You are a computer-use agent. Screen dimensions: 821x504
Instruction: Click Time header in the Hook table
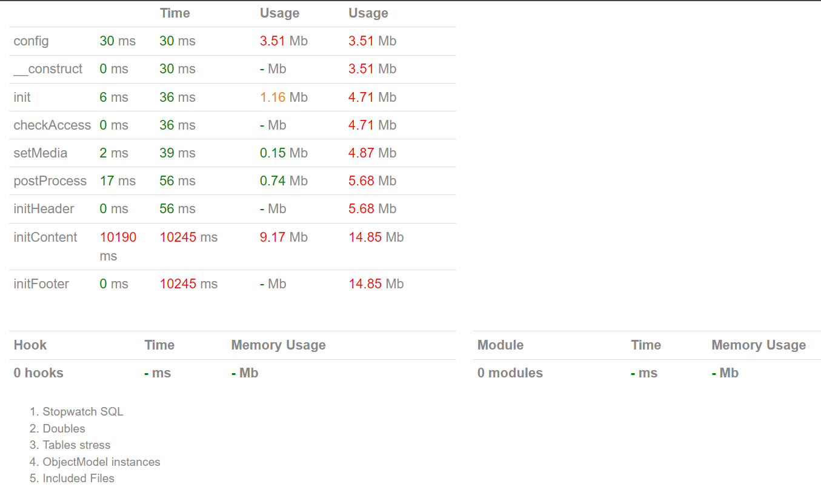pyautogui.click(x=159, y=345)
